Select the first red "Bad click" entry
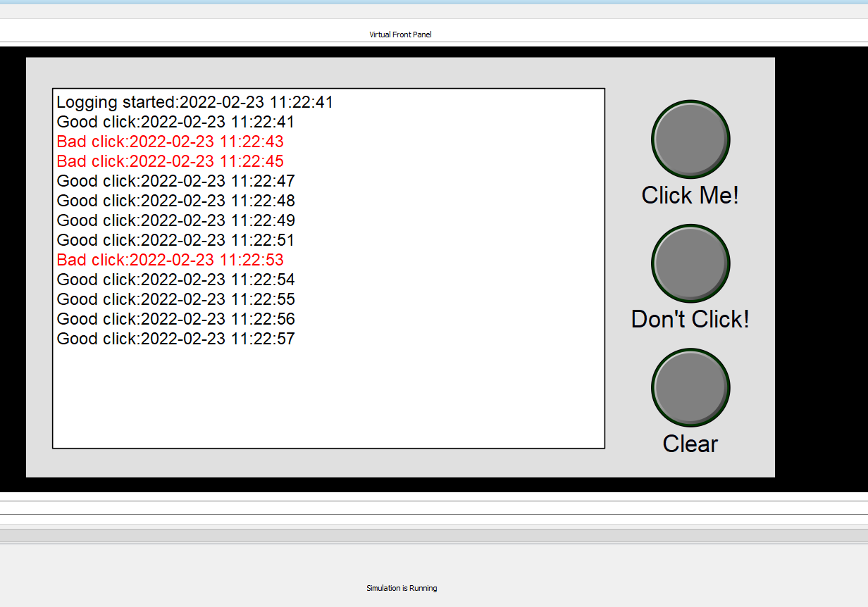 (170, 142)
